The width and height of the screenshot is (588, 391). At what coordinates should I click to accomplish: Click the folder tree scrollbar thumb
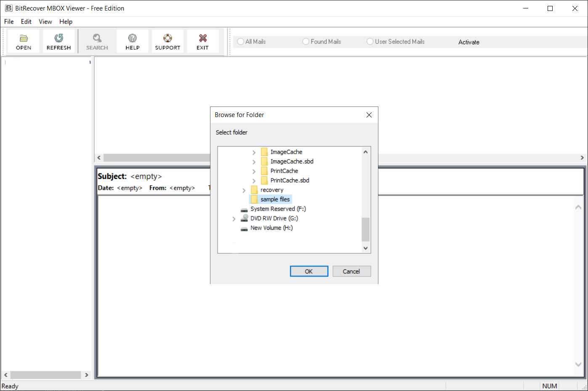pos(365,229)
